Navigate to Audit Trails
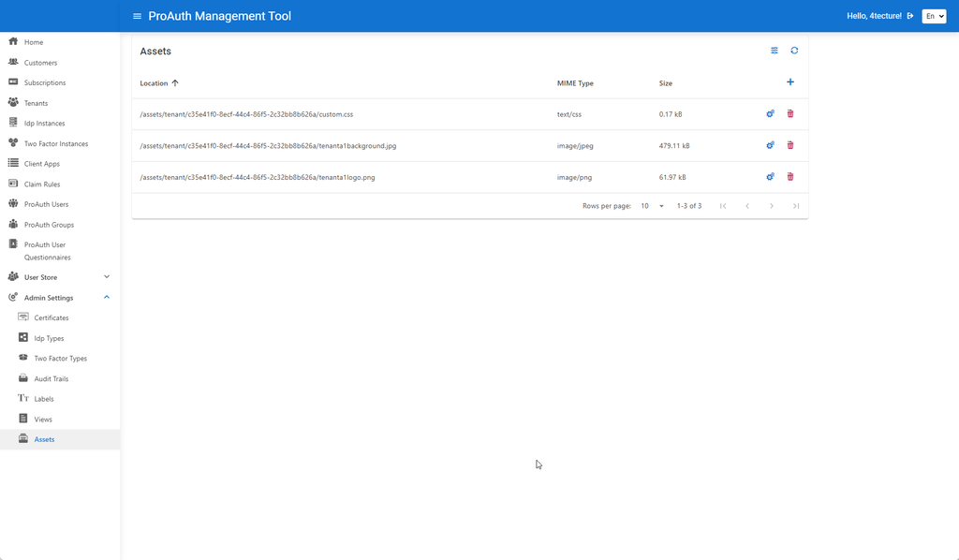This screenshot has height=560, width=959. [52, 379]
